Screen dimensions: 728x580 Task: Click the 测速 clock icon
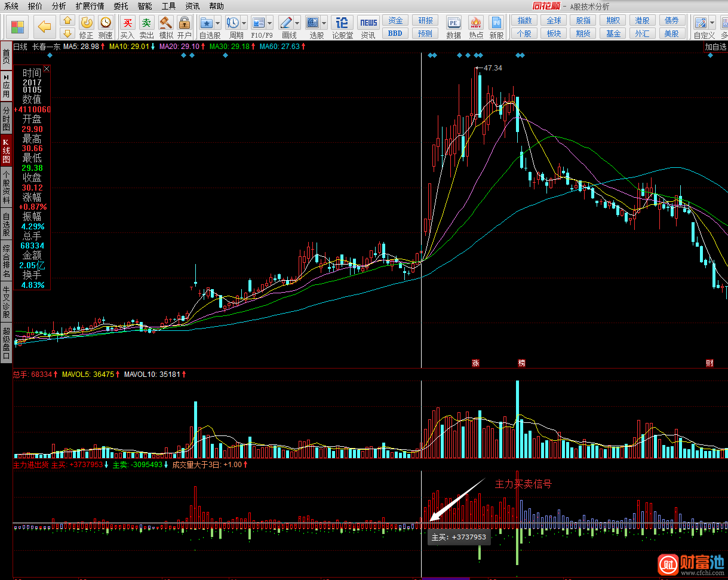[x=106, y=23]
